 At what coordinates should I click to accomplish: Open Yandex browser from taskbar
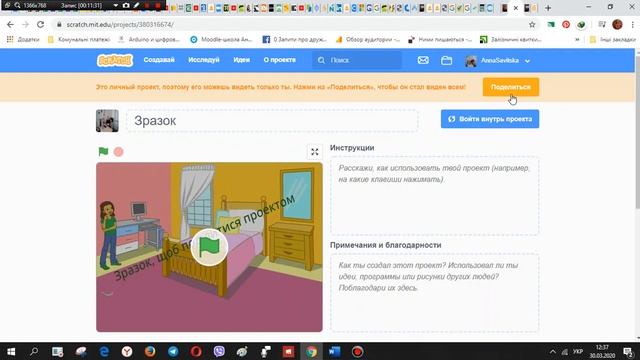[x=127, y=351]
